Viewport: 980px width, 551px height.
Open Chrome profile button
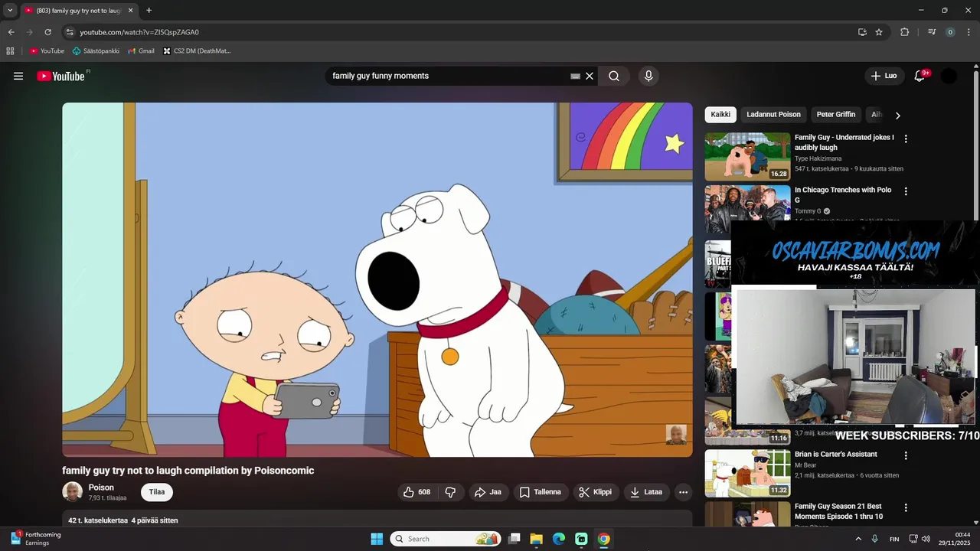(x=950, y=32)
